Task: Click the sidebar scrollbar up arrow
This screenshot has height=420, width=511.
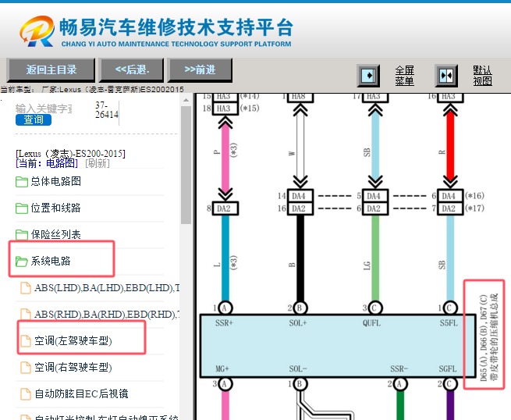Action: [186, 100]
